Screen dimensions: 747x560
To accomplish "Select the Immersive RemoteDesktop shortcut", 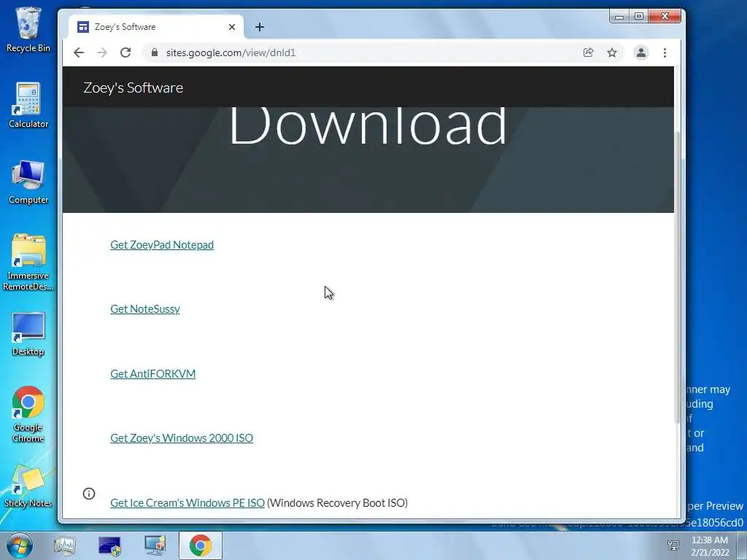I will 28,262.
